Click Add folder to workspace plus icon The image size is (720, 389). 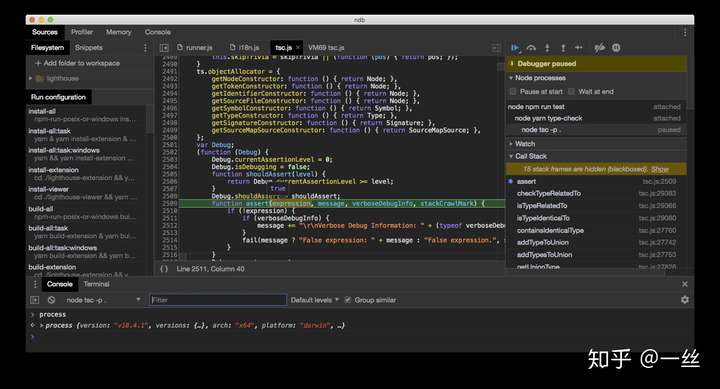[x=38, y=63]
